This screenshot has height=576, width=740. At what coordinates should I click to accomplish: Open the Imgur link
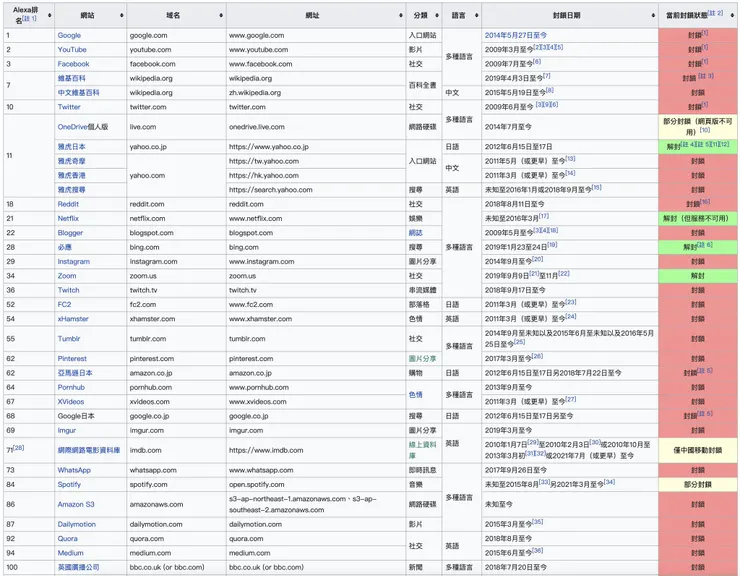(x=67, y=430)
